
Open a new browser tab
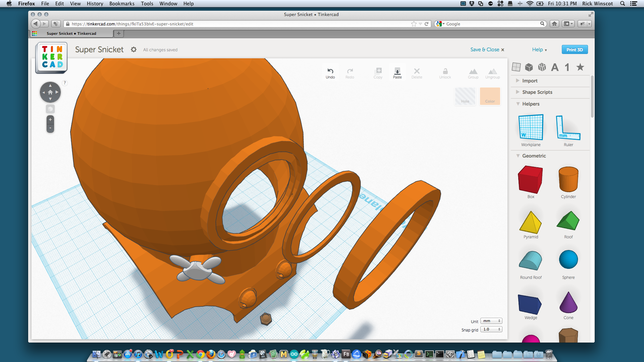point(118,34)
